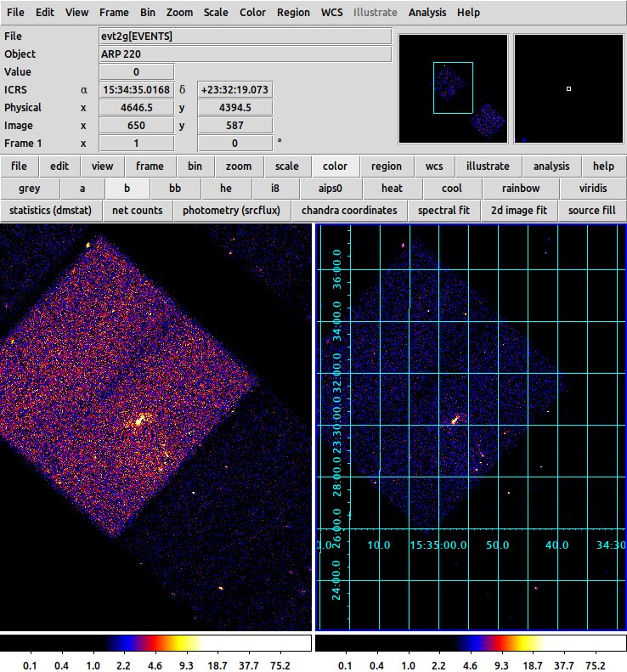627x672 pixels.
Task: Click the bright source in right gridded frame
Action: tap(455, 420)
